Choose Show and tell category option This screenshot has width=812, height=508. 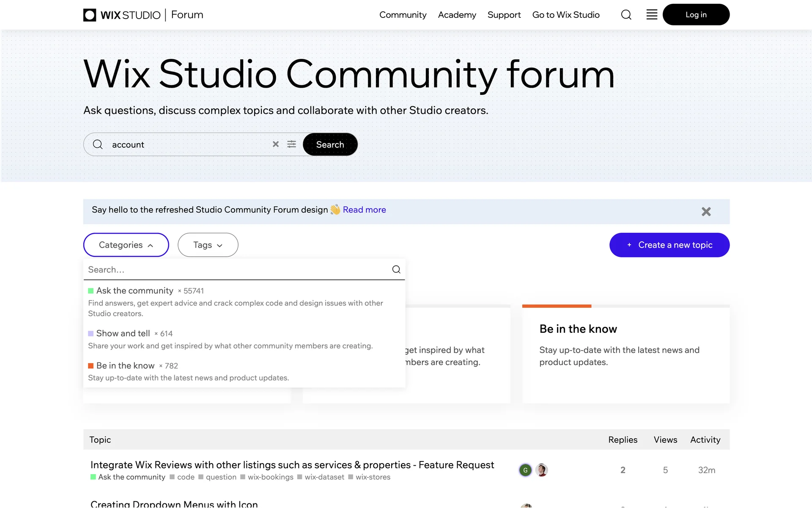click(123, 334)
